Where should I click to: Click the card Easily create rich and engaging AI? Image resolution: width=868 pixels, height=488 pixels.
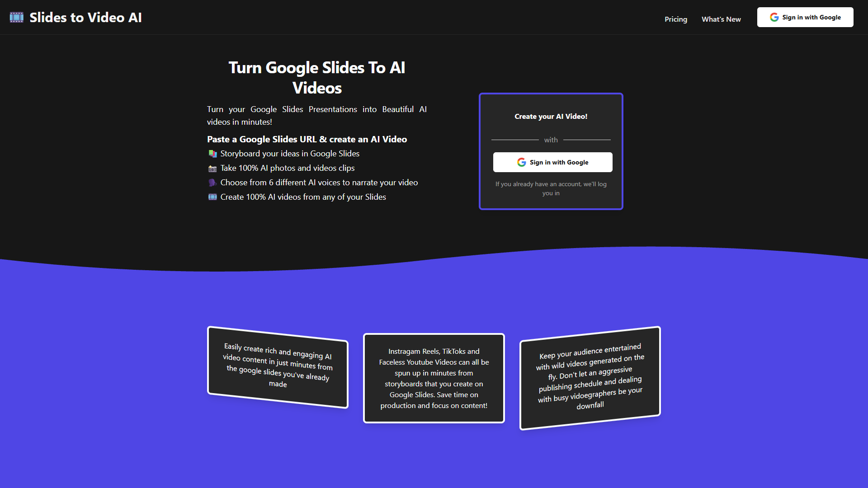(x=278, y=367)
